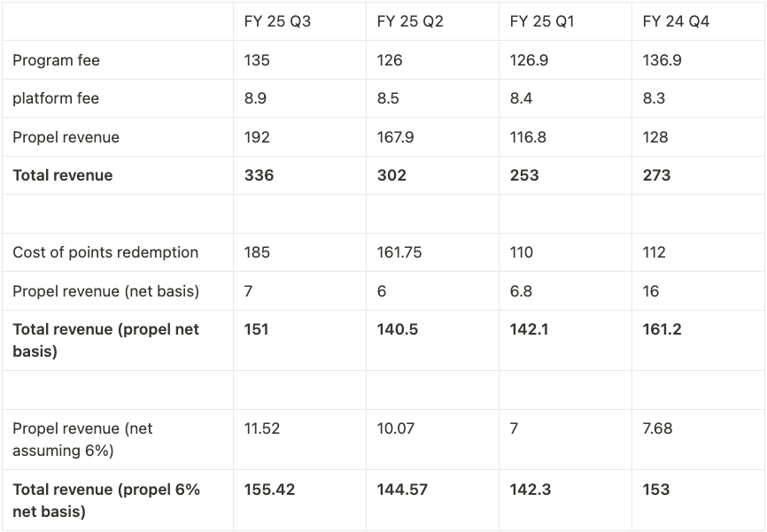Select the Program fee value 136.9
The width and height of the screenshot is (767, 532).
tap(661, 60)
